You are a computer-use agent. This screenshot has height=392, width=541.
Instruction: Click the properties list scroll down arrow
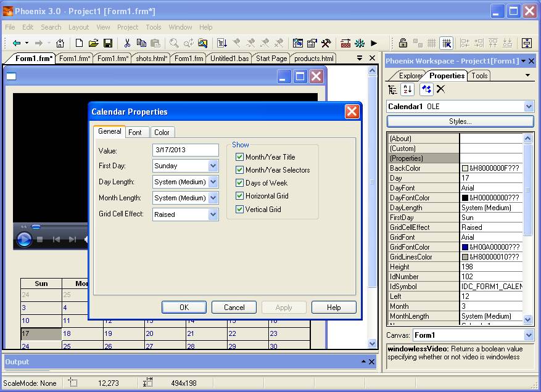528,320
